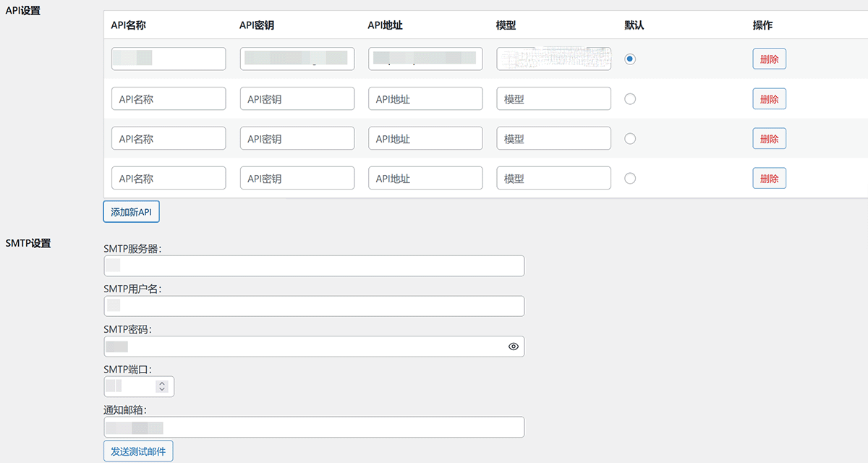Delete the first API row

(x=769, y=59)
